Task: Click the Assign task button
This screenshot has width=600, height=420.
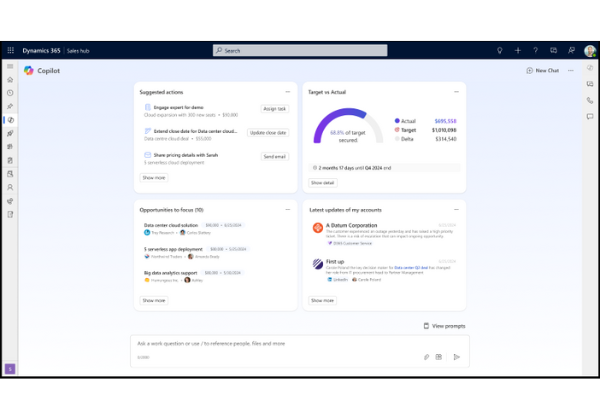Action: coord(274,108)
